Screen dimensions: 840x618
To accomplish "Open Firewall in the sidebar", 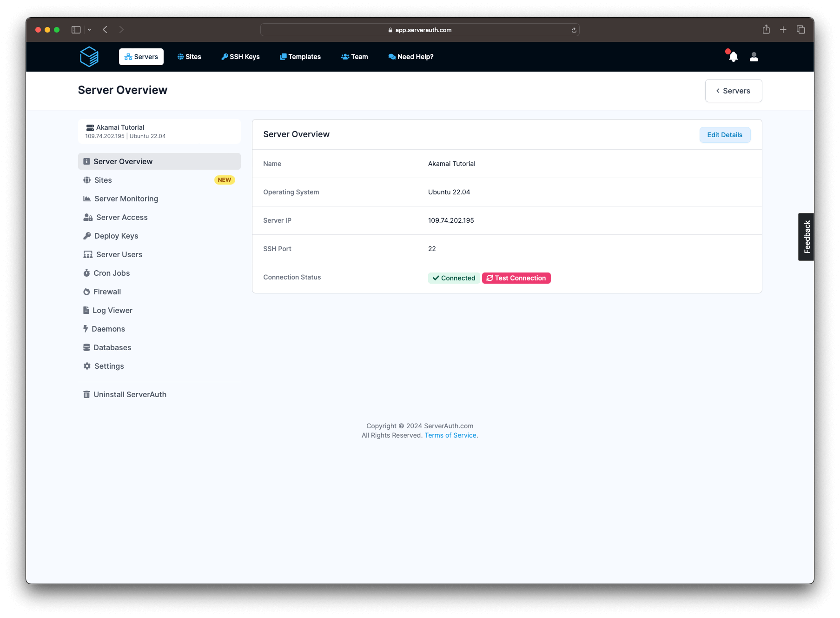I will point(159,292).
